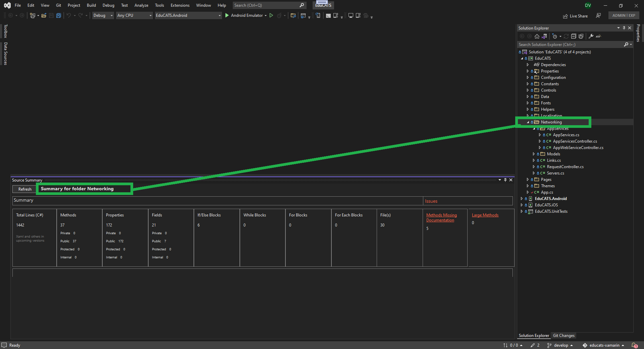The height and width of the screenshot is (349, 644).
Task: Click the unpushed commits arrows in status bar
Action: coord(513,345)
